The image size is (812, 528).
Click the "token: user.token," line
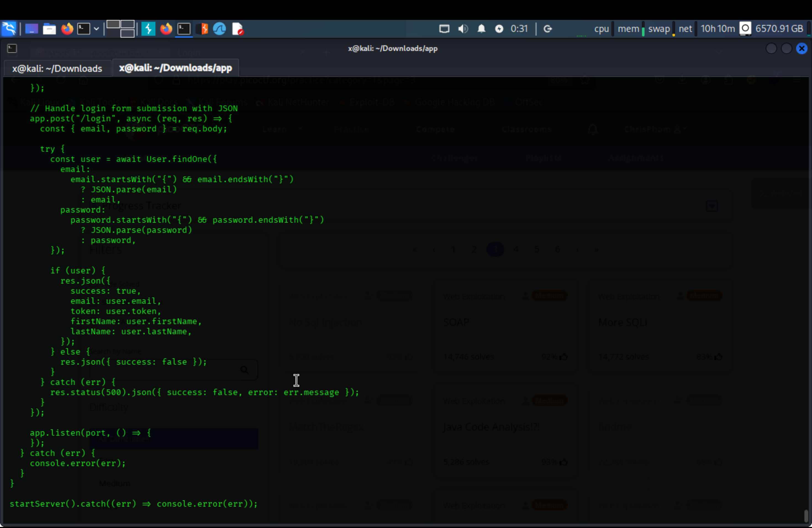tap(116, 311)
